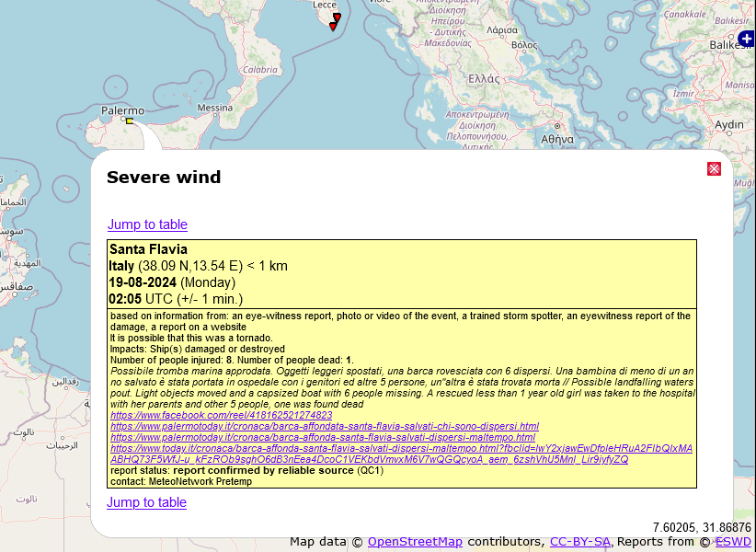Click the Severe wind popup heading
The width and height of the screenshot is (756, 552).
(x=164, y=177)
